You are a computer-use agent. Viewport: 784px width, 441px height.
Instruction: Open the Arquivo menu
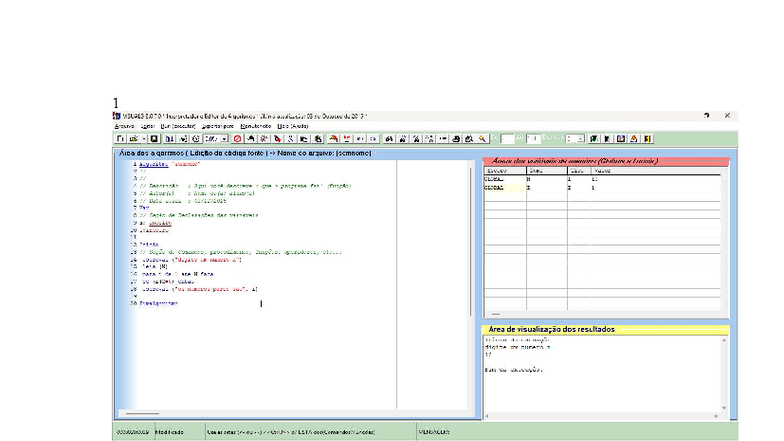(124, 126)
